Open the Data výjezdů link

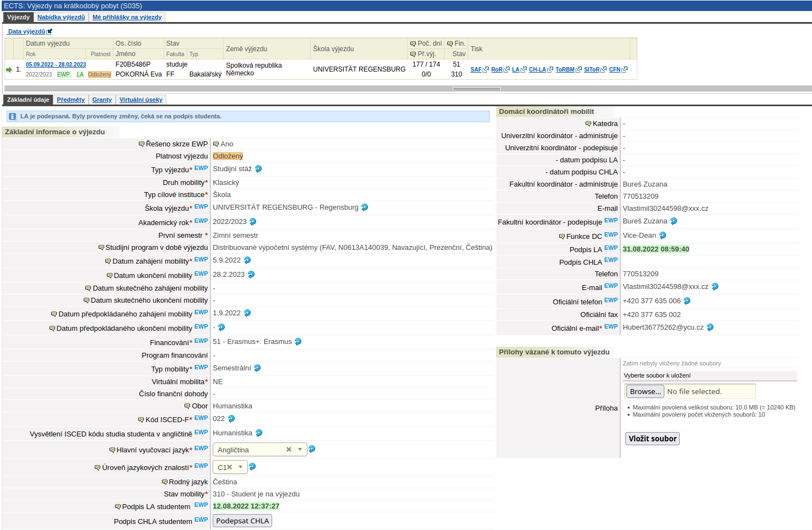(x=26, y=31)
